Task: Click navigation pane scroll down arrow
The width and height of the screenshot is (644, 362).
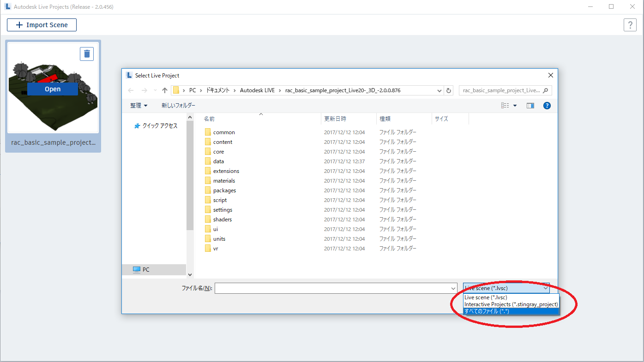Action: coord(190,274)
